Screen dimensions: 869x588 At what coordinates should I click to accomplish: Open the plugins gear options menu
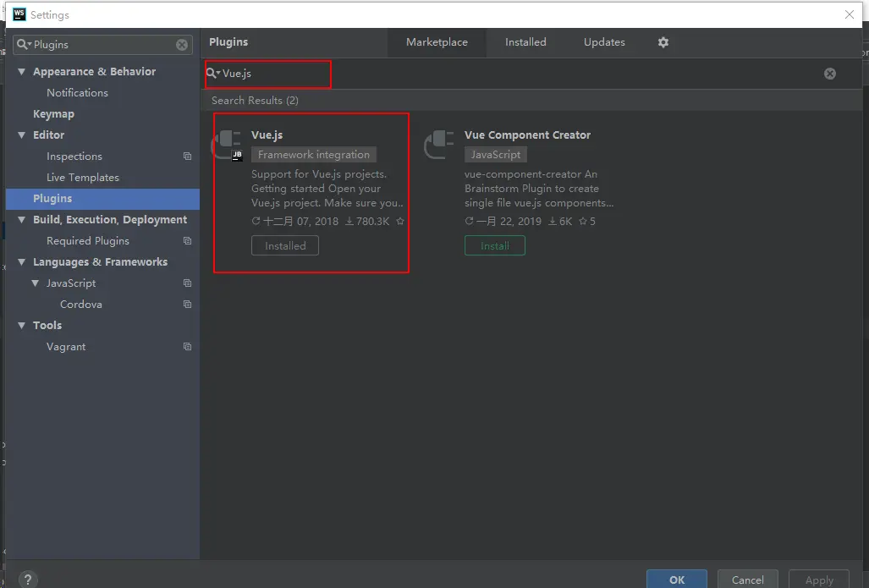pos(663,42)
